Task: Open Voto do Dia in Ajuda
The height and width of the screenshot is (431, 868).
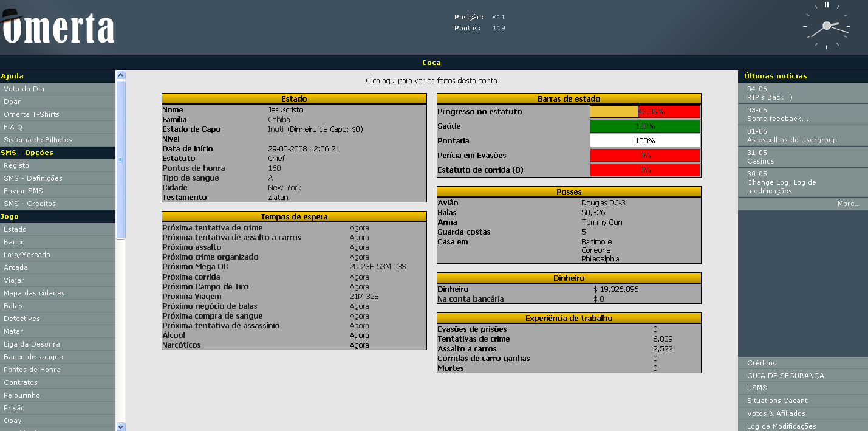Action: [x=24, y=89]
